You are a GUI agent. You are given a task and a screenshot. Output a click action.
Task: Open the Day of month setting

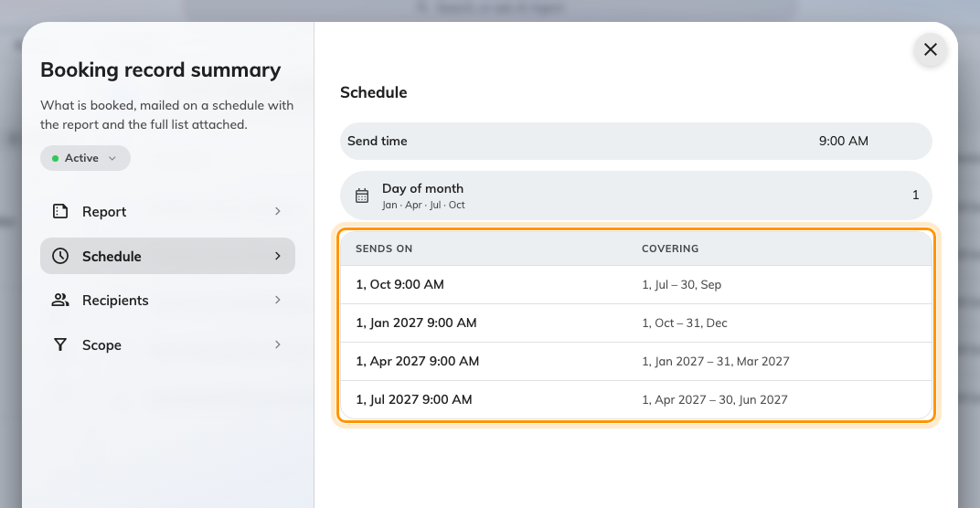click(x=635, y=196)
